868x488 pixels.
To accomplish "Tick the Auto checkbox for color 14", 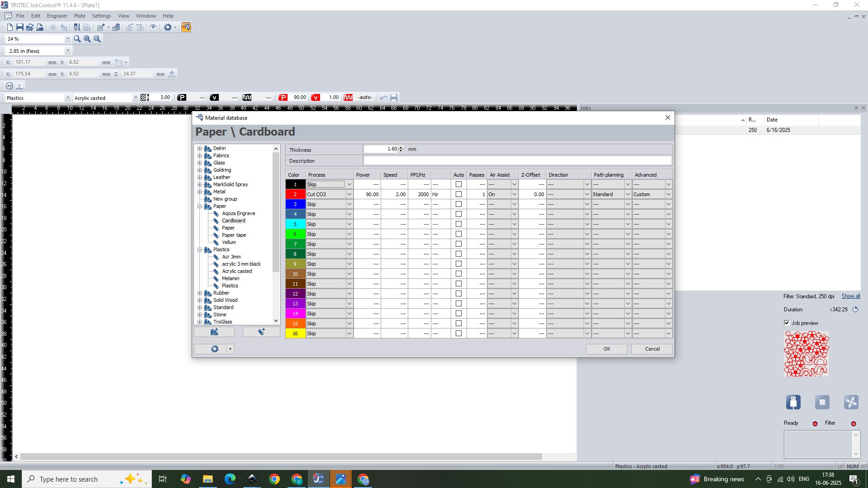I will click(458, 314).
